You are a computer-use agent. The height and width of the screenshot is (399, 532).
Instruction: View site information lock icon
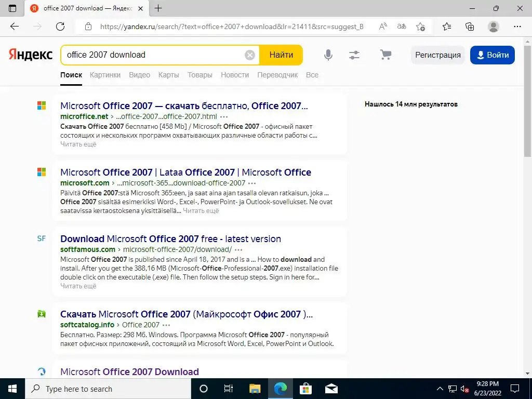pos(88,26)
